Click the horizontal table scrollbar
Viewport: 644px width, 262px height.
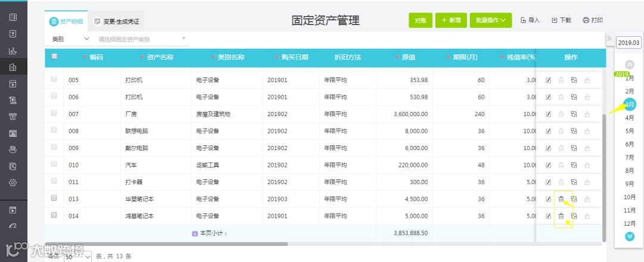(x=166, y=244)
